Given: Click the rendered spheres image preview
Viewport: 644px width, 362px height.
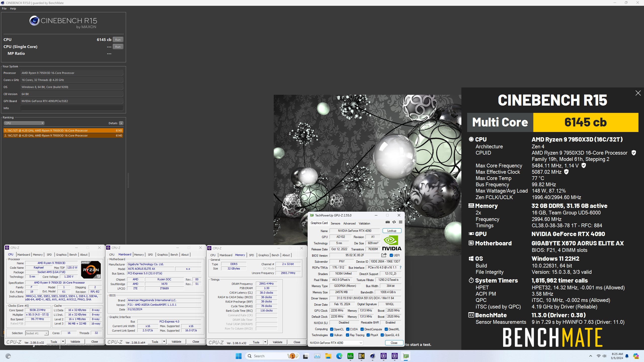Looking at the screenshot, I should [x=367, y=153].
